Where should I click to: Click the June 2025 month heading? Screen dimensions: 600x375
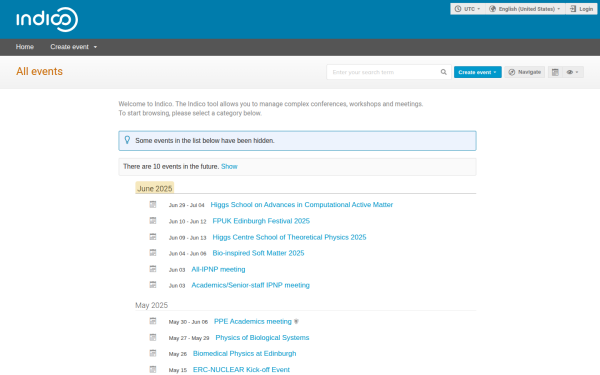point(155,188)
